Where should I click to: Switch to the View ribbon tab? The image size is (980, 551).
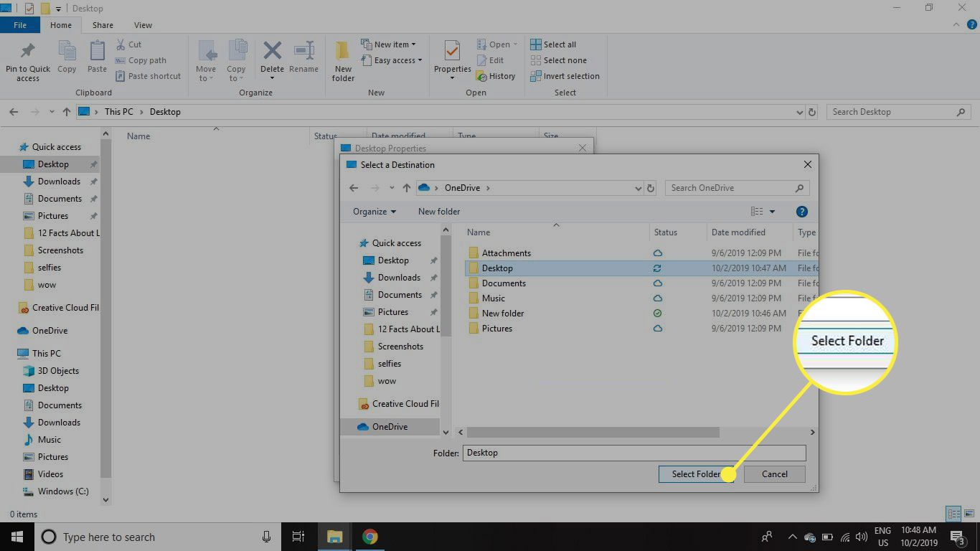pyautogui.click(x=143, y=24)
